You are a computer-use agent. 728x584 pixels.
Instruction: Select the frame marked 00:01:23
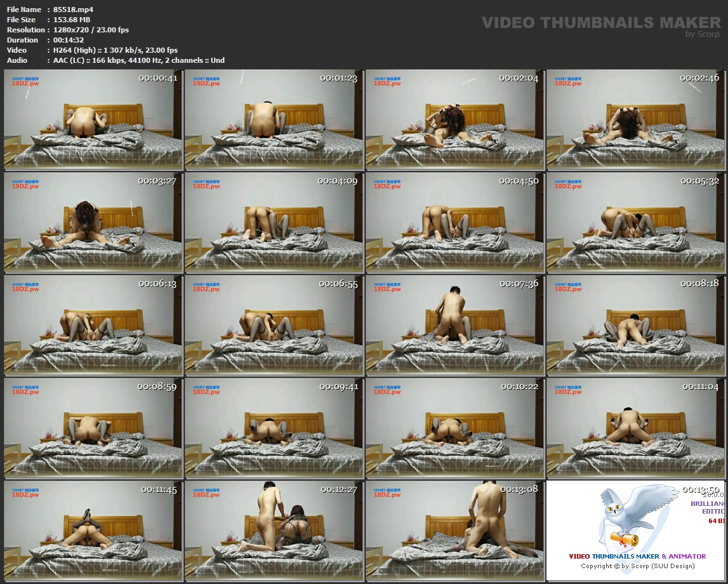click(x=274, y=120)
